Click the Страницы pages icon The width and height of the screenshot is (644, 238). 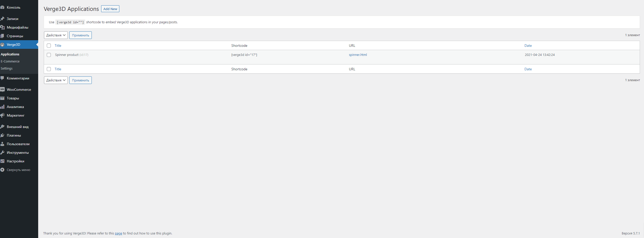(x=2, y=36)
